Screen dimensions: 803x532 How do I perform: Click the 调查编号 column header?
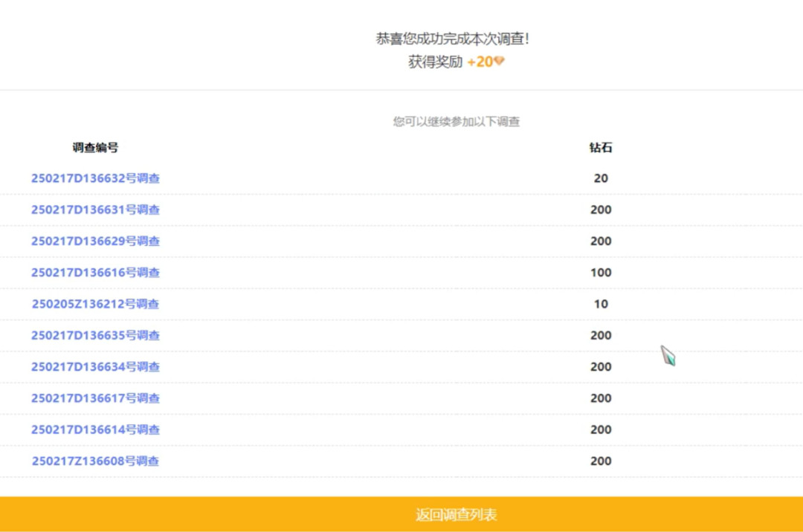coord(95,148)
